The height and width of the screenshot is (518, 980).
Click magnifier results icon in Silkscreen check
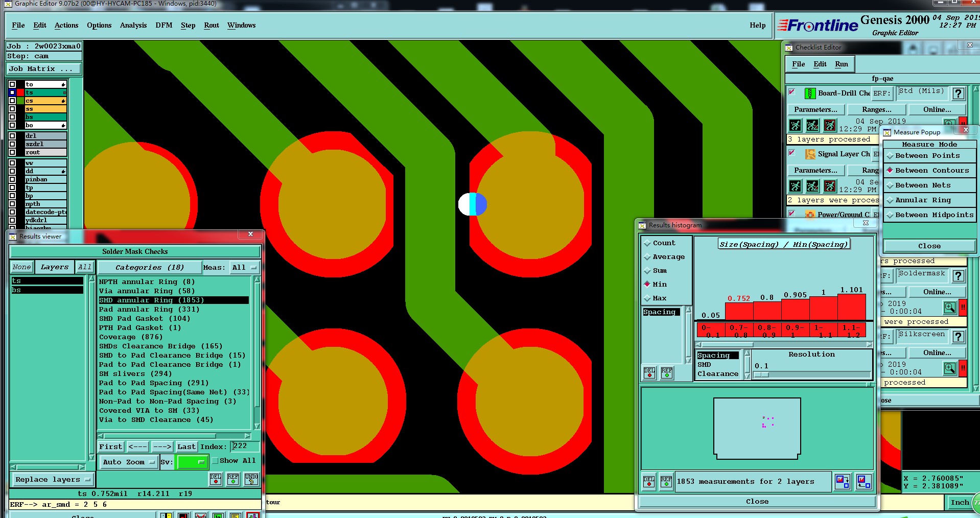tap(950, 368)
